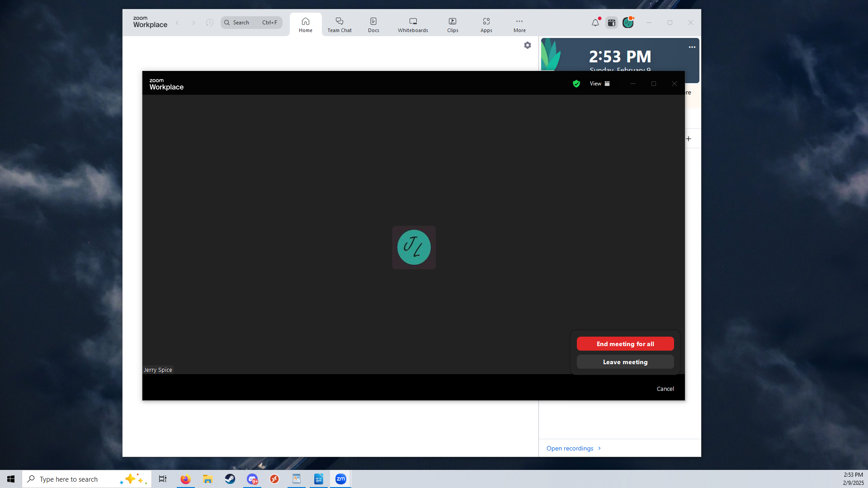Image resolution: width=868 pixels, height=488 pixels.
Task: Open the calendar icon in the title bar
Action: point(611,22)
